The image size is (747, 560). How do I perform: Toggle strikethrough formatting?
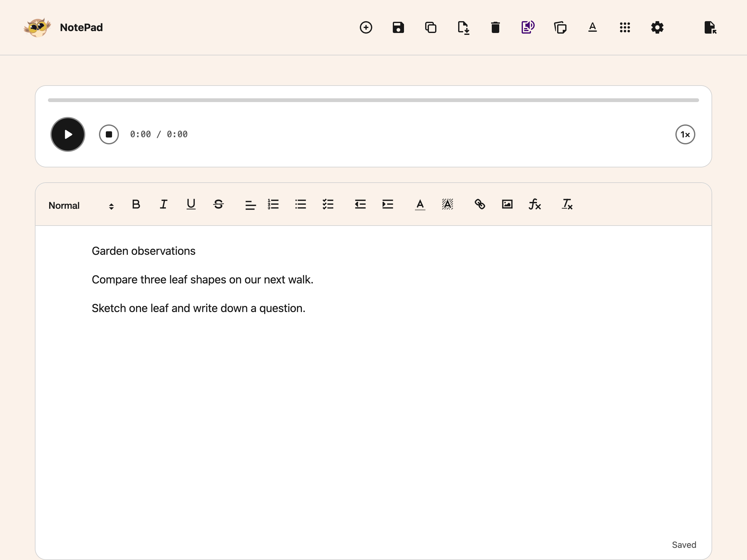(x=218, y=204)
